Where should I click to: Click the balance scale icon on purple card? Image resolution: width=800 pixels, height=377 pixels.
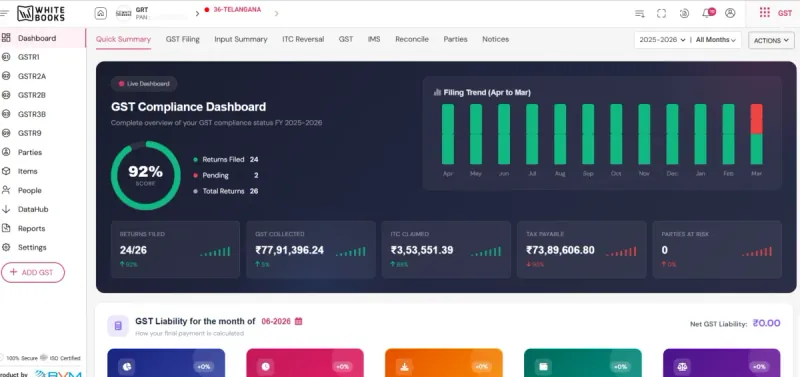pyautogui.click(x=682, y=366)
